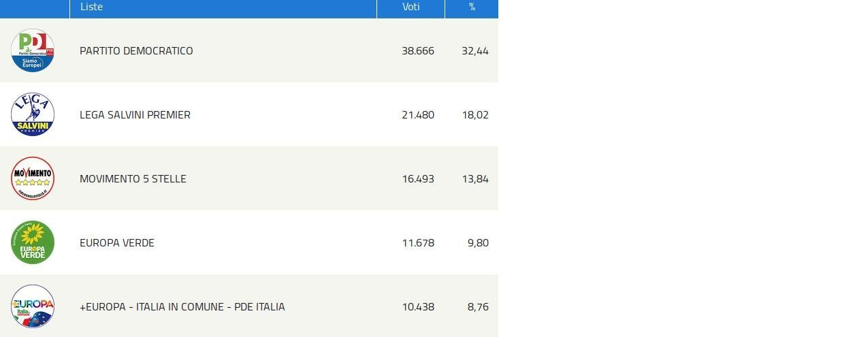Sort by the % column header
Viewport: 868px width, 337px height.
click(x=472, y=7)
